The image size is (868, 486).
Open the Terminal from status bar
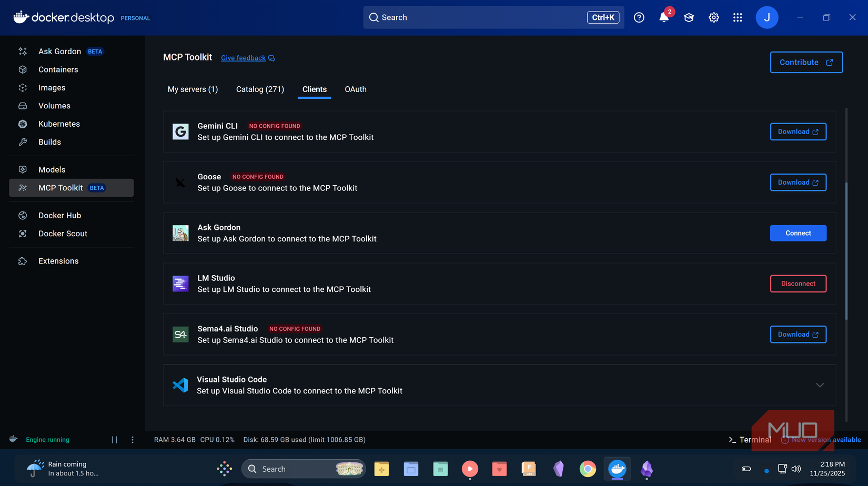[x=750, y=440]
